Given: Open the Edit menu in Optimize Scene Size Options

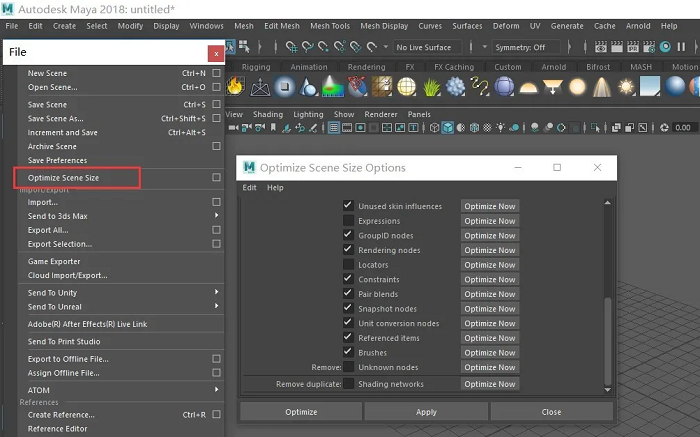Looking at the screenshot, I should coord(249,187).
